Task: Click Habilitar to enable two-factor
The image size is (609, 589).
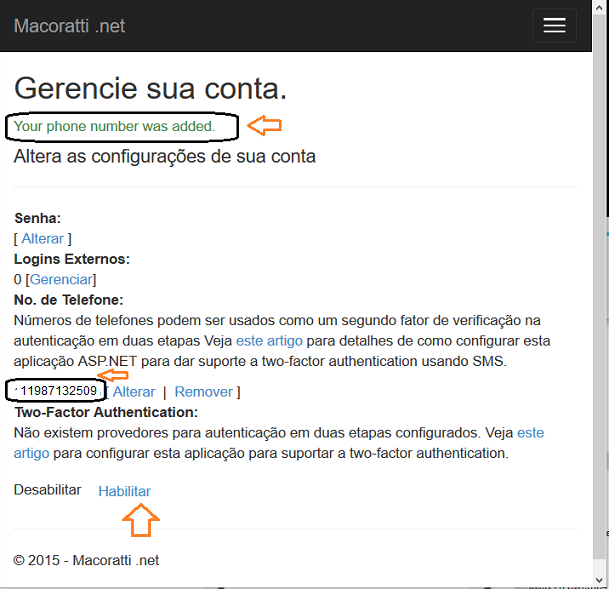Action: tap(124, 491)
